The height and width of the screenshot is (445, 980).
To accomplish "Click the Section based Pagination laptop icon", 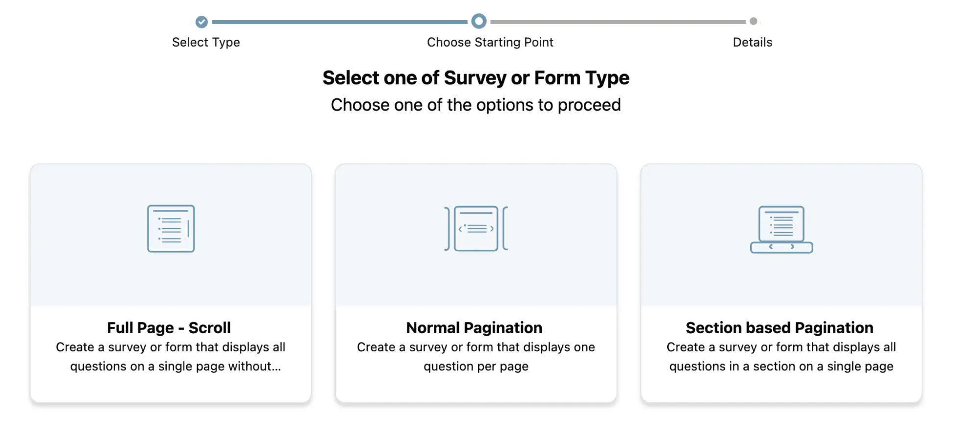I will click(781, 229).
